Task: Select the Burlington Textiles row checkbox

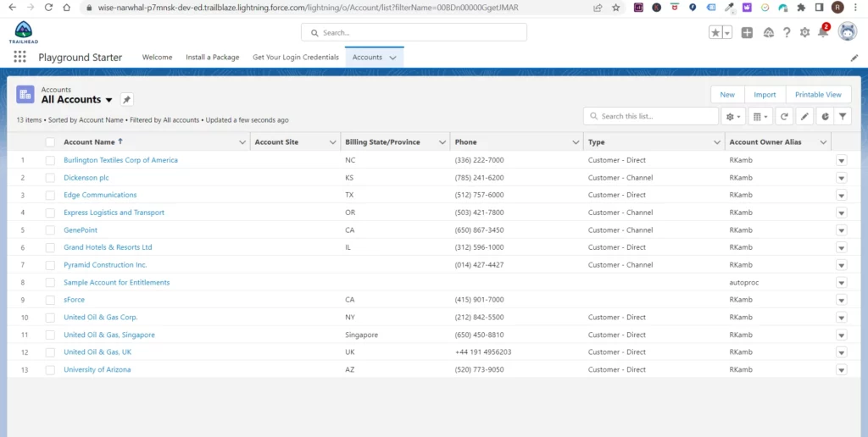Action: pyautogui.click(x=50, y=160)
